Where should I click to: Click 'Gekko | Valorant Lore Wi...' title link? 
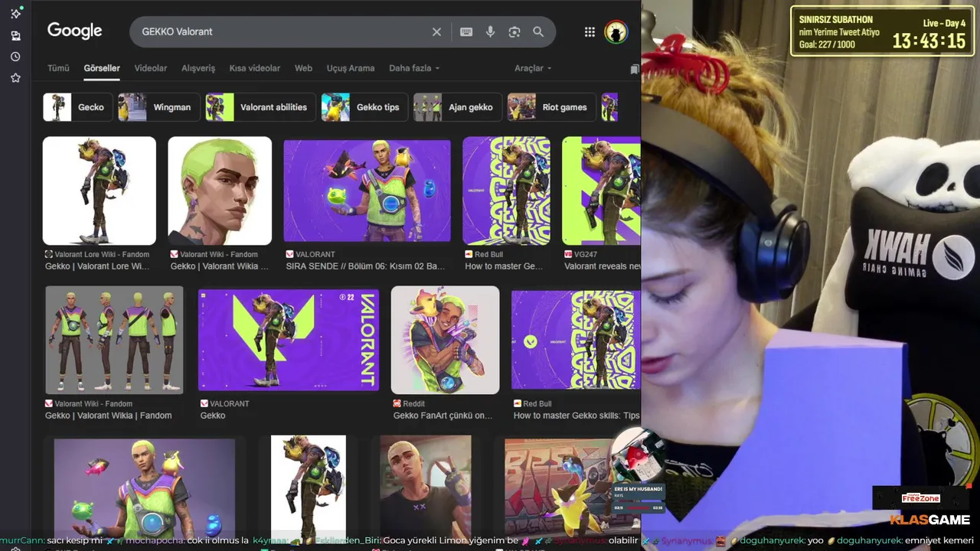(97, 266)
